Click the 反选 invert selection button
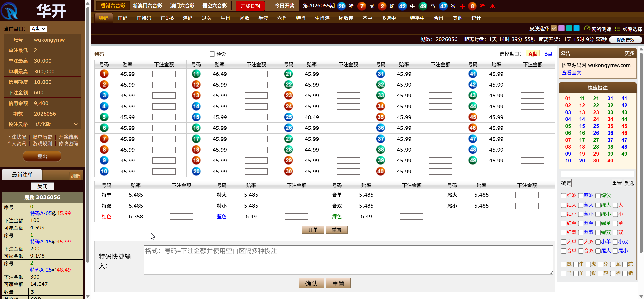 coord(629,183)
